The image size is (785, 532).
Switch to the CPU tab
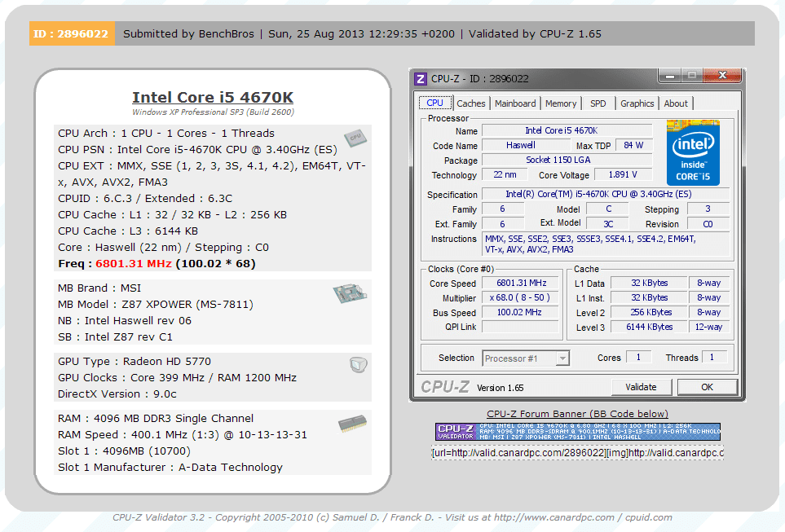[435, 103]
